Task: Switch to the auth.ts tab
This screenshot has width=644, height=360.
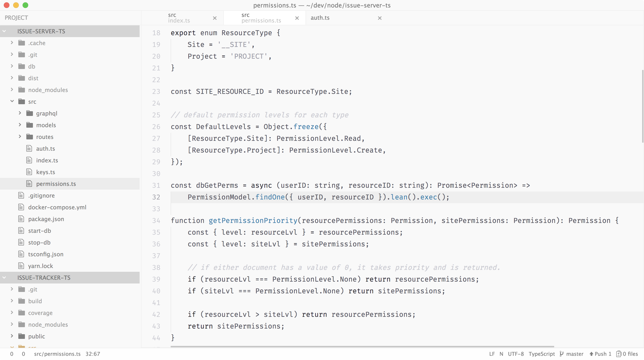Action: tap(320, 18)
